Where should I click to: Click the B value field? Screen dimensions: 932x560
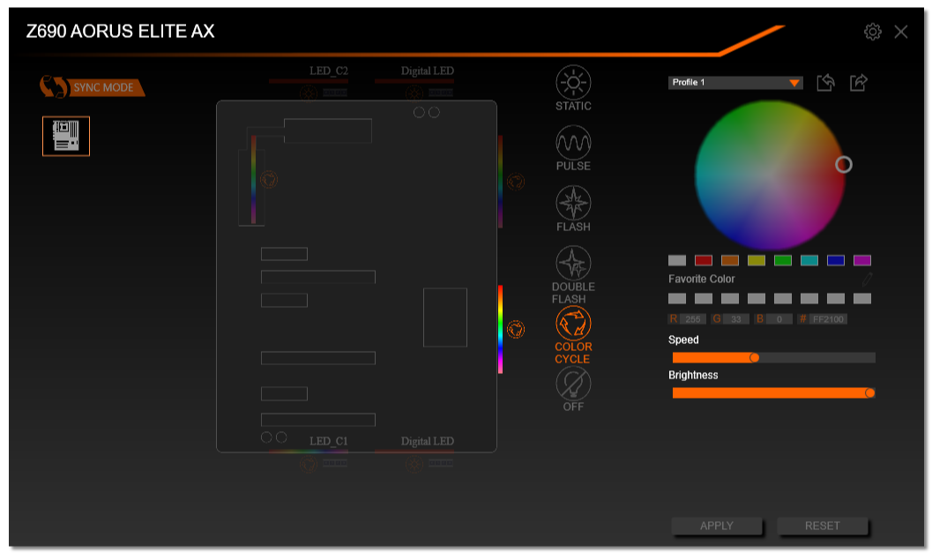pyautogui.click(x=779, y=319)
